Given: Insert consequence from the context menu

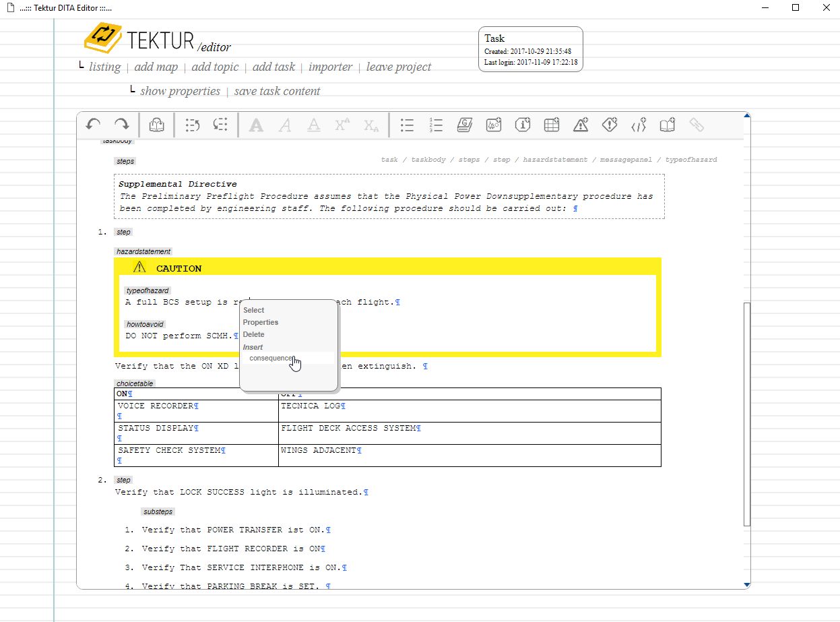Looking at the screenshot, I should coord(271,359).
